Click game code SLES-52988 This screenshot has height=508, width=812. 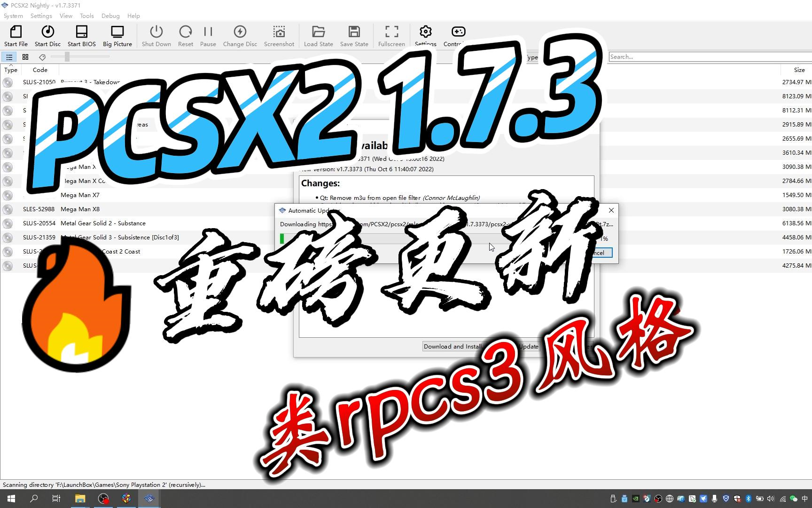(x=39, y=209)
